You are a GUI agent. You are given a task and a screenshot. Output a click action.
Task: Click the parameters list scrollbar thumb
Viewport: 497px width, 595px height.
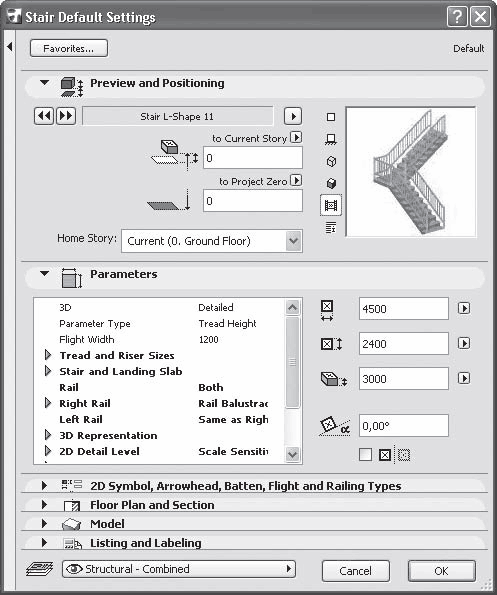(x=293, y=362)
